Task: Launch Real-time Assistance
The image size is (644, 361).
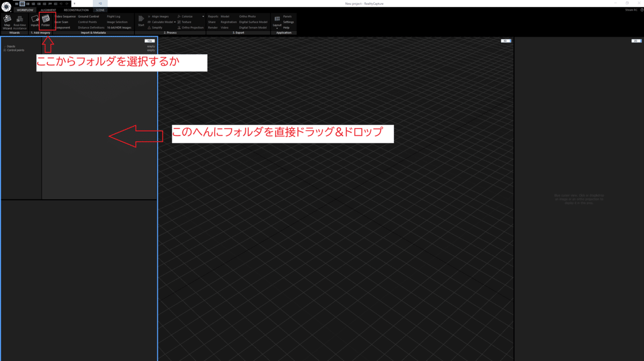Action: coord(20,21)
